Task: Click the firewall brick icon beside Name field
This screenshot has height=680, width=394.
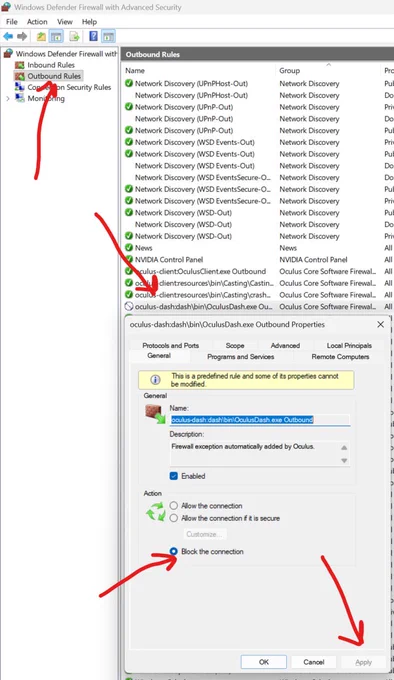Action: pos(155,414)
